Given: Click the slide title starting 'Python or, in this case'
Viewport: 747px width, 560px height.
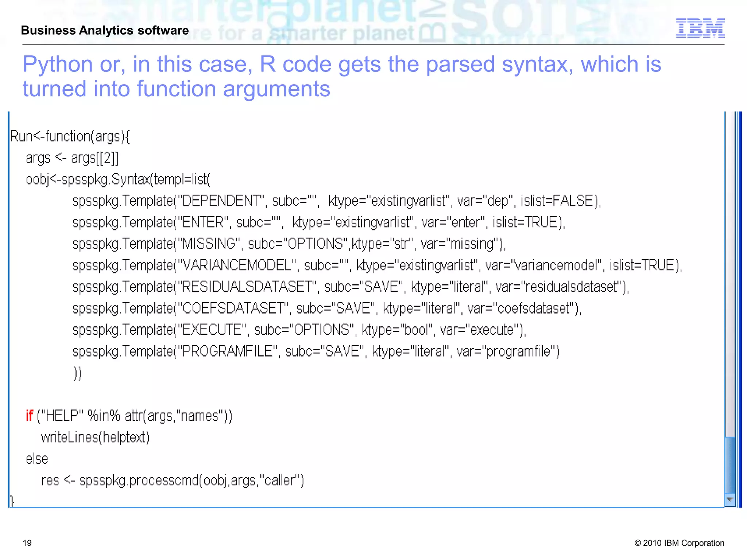Looking at the screenshot, I should point(342,76).
